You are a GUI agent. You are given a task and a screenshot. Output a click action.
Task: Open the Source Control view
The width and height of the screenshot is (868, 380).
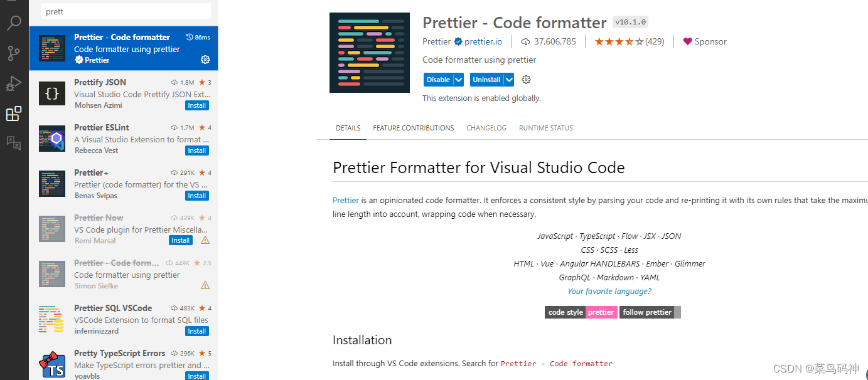[14, 53]
